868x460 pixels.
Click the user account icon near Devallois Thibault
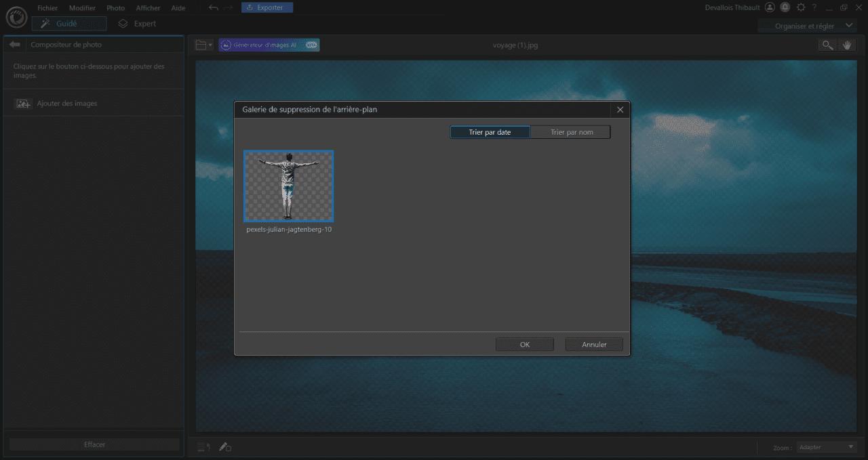click(x=770, y=7)
